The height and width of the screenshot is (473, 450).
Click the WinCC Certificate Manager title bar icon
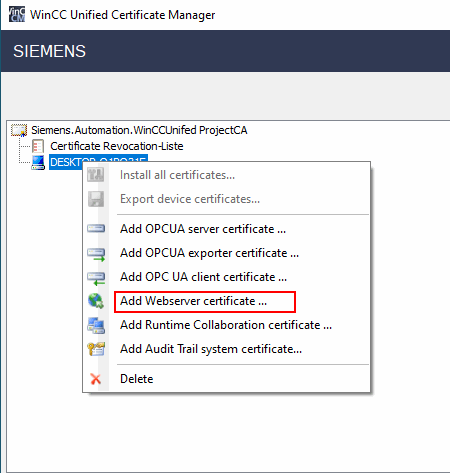(x=16, y=15)
